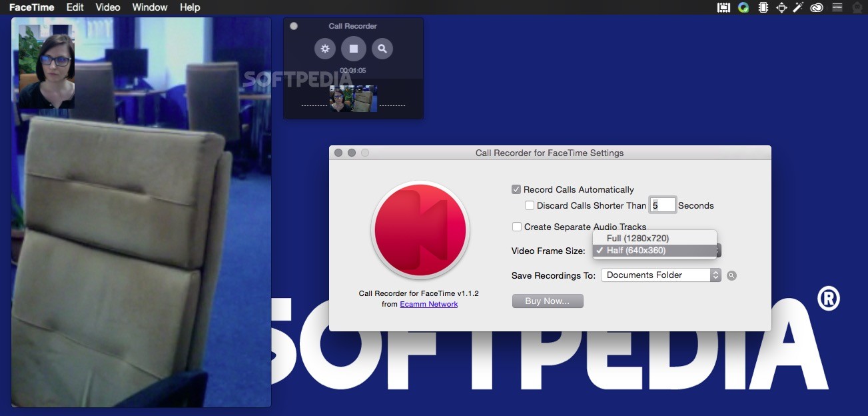
Task: Select Full (1280x720) frame size
Action: coord(638,238)
